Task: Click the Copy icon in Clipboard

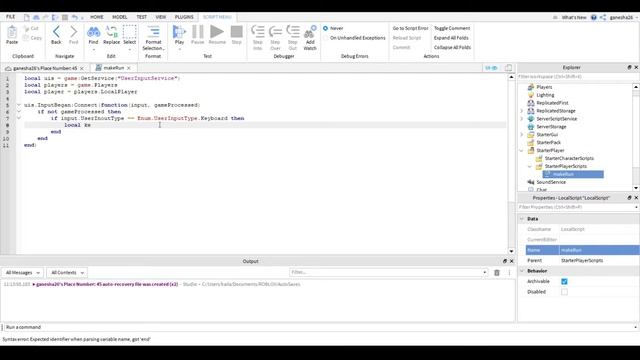Action: [x=26, y=38]
